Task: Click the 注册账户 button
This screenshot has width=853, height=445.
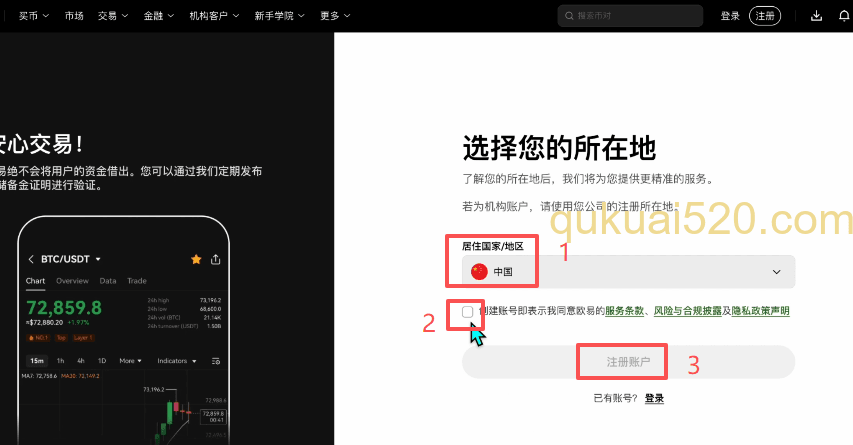Action: point(628,362)
